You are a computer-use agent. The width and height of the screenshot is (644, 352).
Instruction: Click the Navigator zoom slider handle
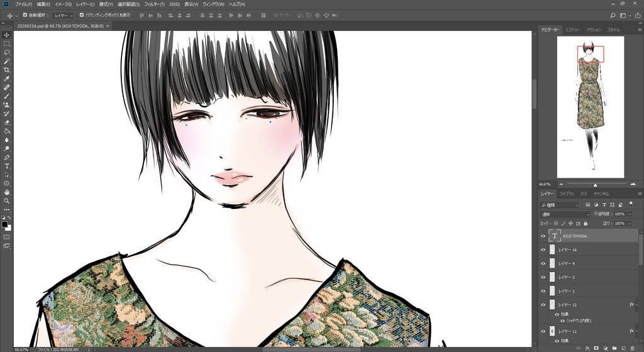(595, 185)
